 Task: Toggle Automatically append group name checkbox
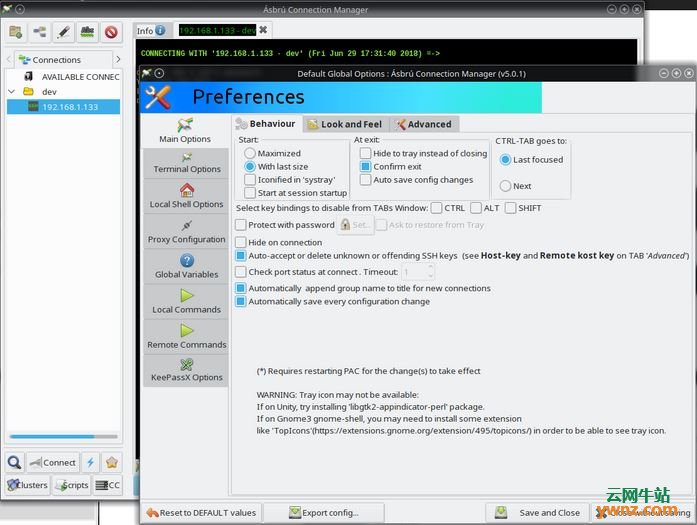pos(240,288)
